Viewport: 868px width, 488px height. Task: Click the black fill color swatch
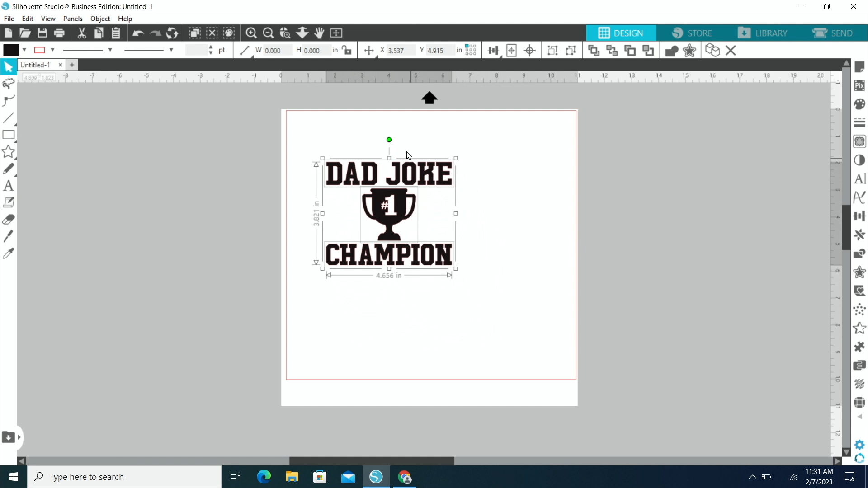(11, 50)
